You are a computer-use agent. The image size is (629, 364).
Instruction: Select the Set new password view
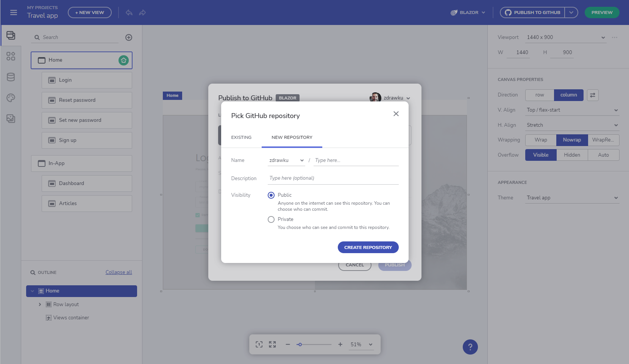point(87,120)
